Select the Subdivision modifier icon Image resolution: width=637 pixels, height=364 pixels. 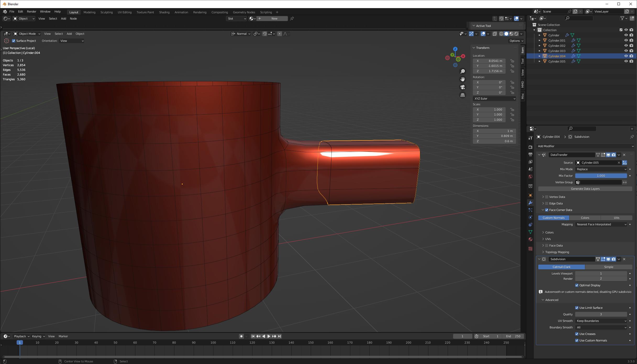(x=544, y=259)
